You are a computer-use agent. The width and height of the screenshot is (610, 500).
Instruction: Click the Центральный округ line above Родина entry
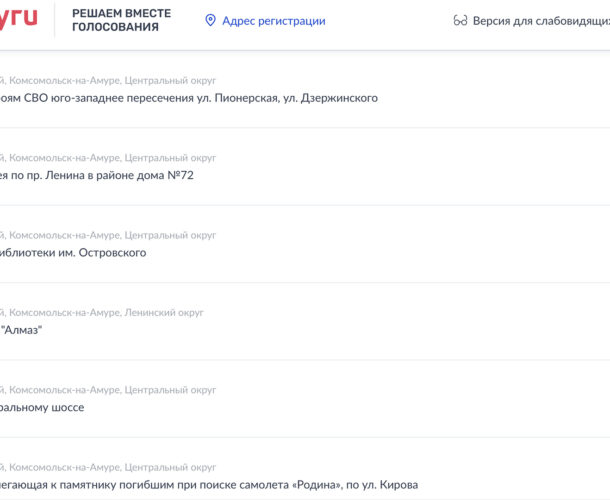(108, 467)
